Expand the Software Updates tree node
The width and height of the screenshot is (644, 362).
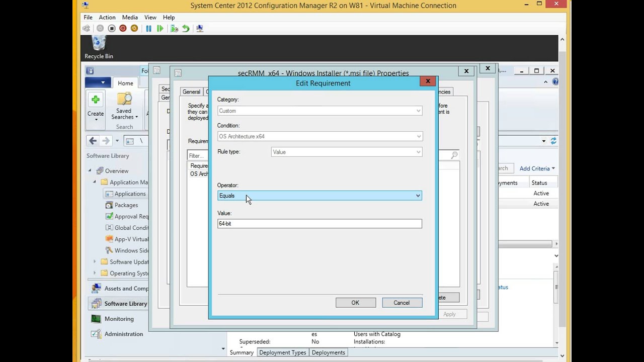pyautogui.click(x=95, y=262)
